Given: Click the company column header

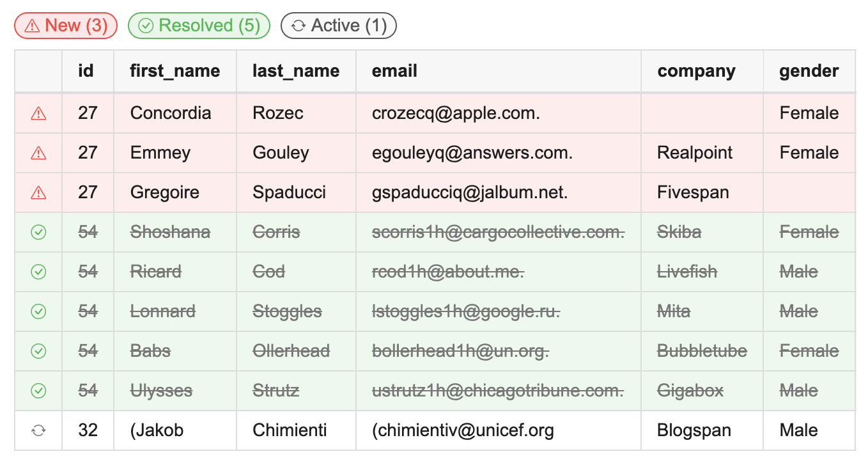Looking at the screenshot, I should 696,71.
